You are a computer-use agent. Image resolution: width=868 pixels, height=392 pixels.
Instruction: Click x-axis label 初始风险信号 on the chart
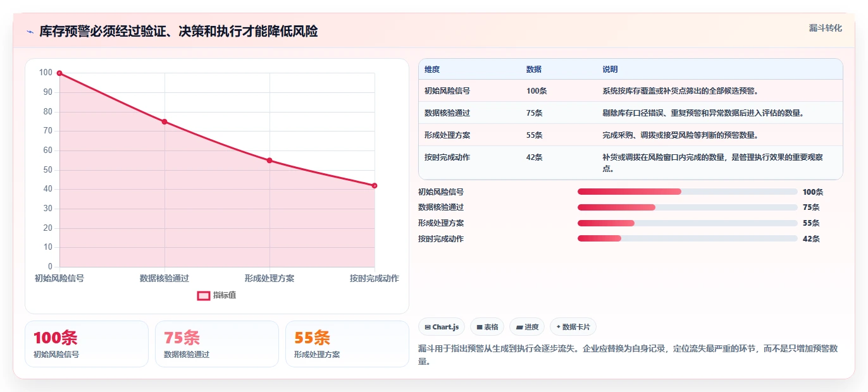(x=59, y=278)
